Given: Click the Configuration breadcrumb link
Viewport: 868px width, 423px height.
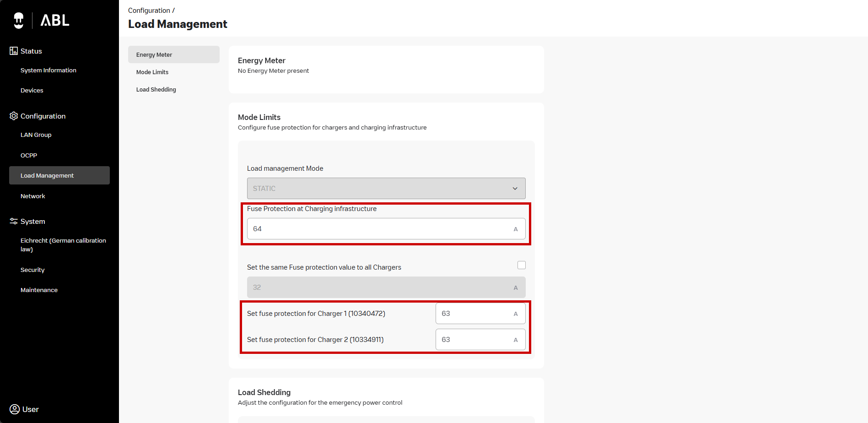Looking at the screenshot, I should point(149,10).
